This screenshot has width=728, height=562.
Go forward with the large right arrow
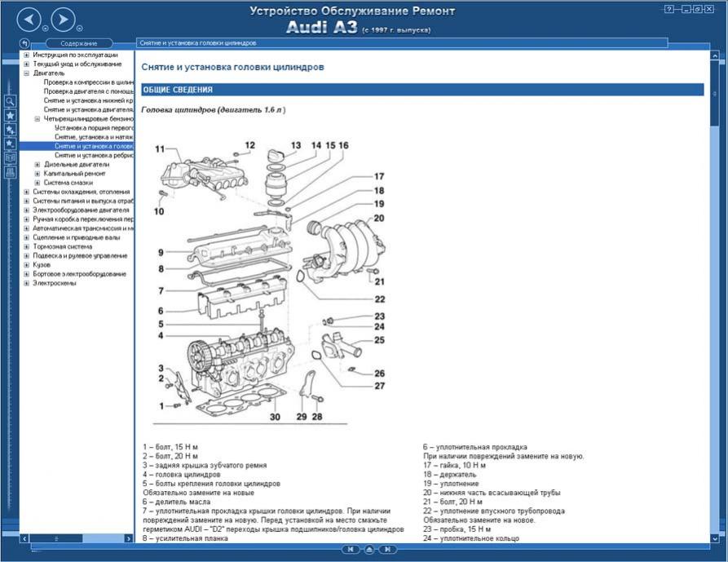click(63, 20)
